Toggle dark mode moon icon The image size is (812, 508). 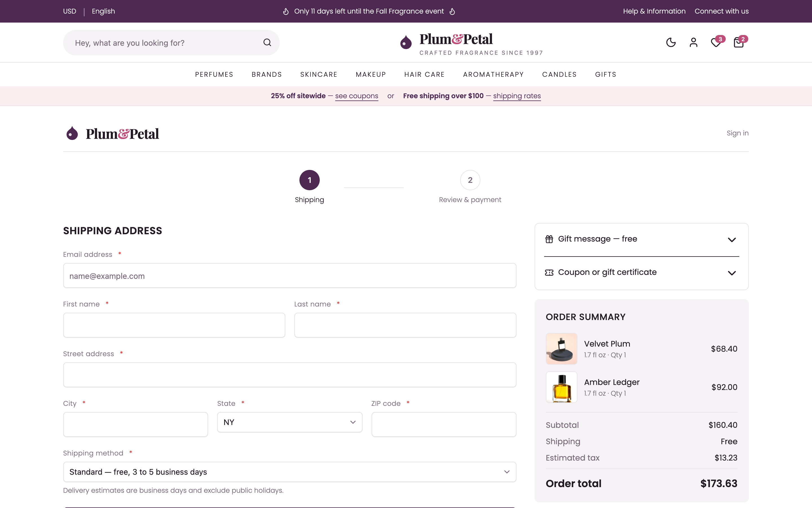click(671, 42)
